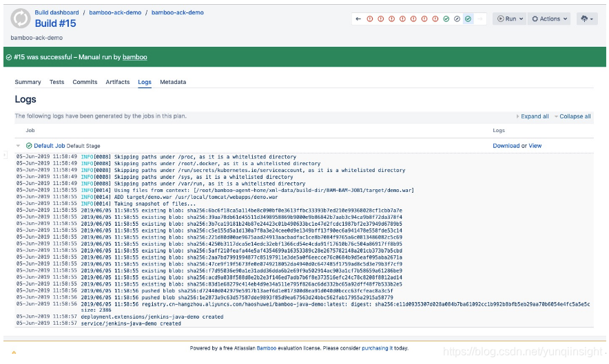Select the highlighted current build #15 icon
609x364 pixels.
468,19
